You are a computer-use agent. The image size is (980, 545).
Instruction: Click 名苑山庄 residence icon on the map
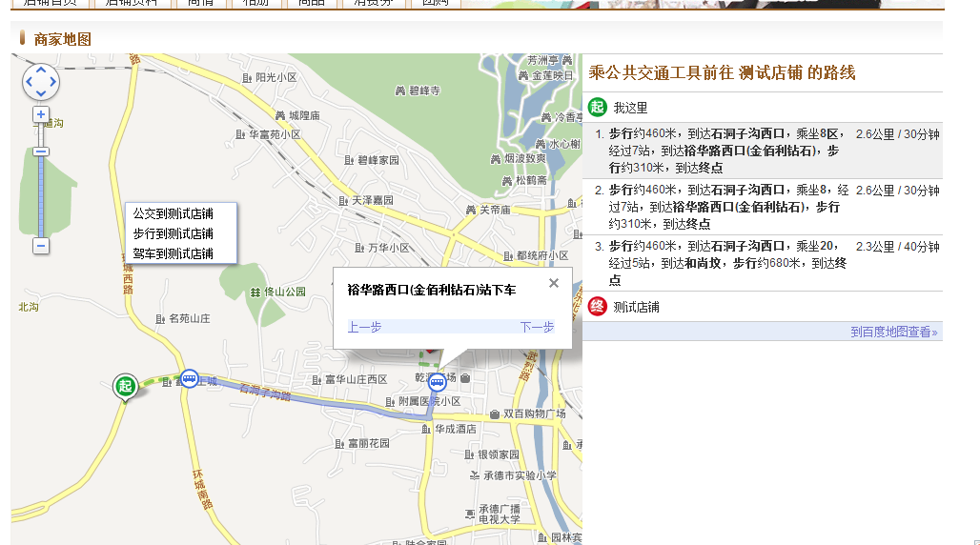160,319
